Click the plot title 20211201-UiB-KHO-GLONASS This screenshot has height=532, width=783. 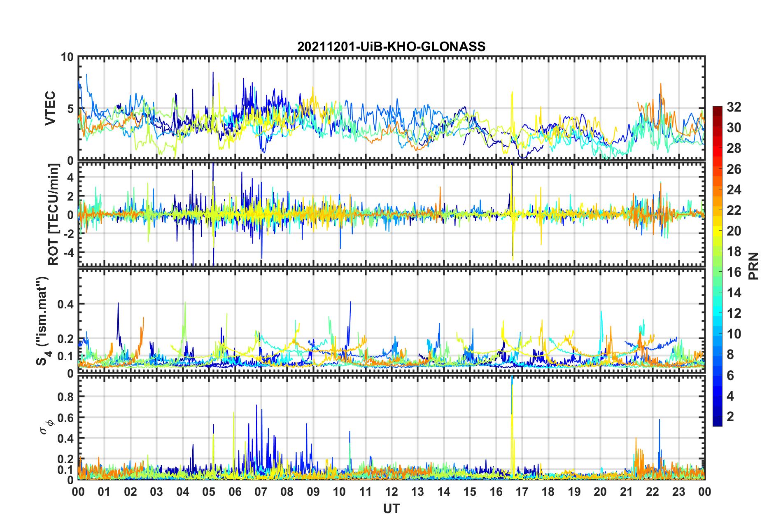(391, 47)
